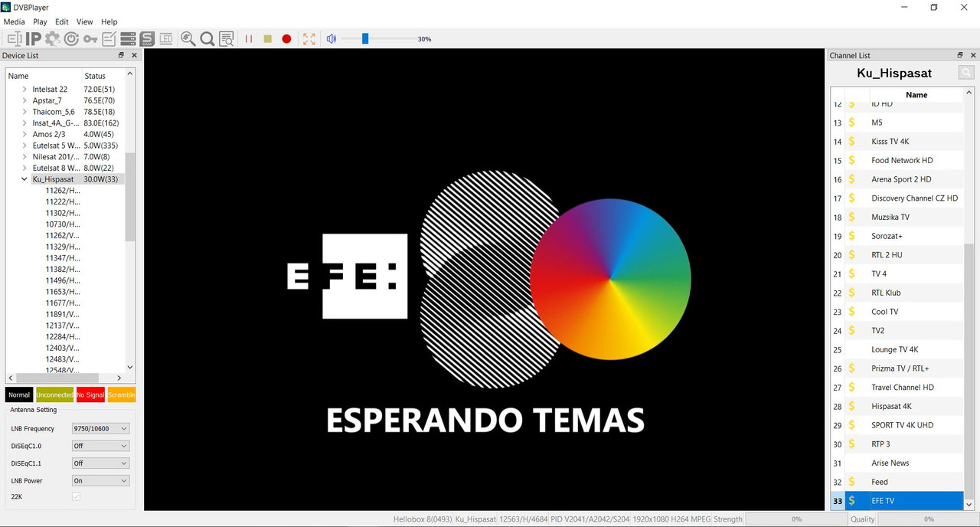This screenshot has height=527, width=980.
Task: Open the Edit menu
Action: pos(62,21)
